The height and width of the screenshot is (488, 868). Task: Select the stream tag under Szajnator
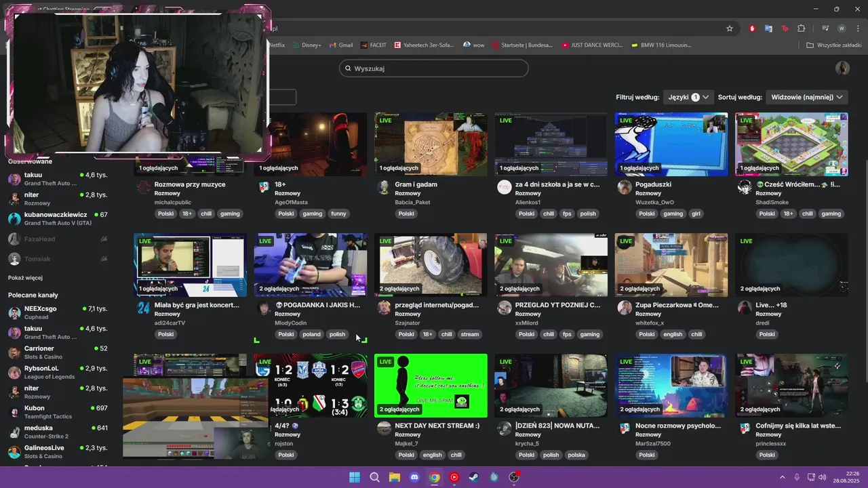coord(469,334)
